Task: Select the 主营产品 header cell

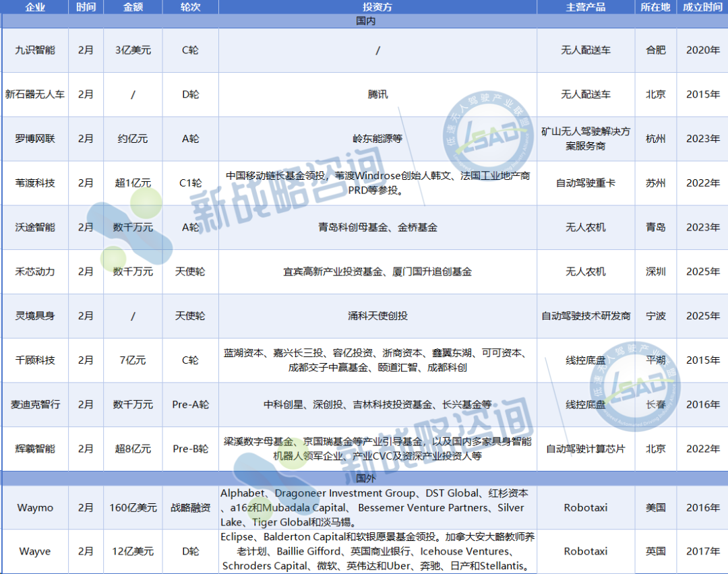Action: (x=585, y=7)
